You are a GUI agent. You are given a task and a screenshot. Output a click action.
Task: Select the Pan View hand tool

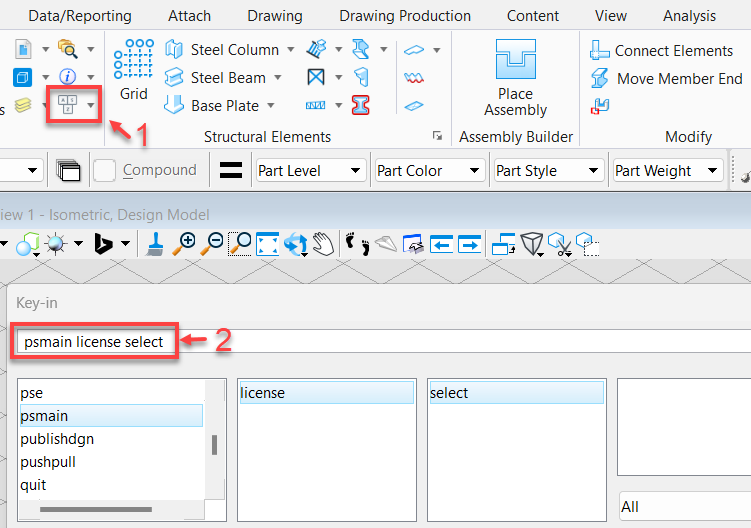pos(323,244)
